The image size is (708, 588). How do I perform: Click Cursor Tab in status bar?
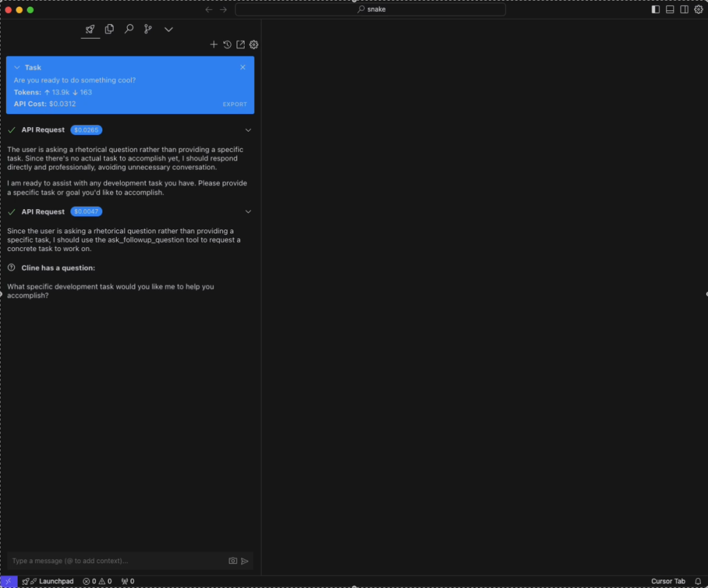point(668,581)
